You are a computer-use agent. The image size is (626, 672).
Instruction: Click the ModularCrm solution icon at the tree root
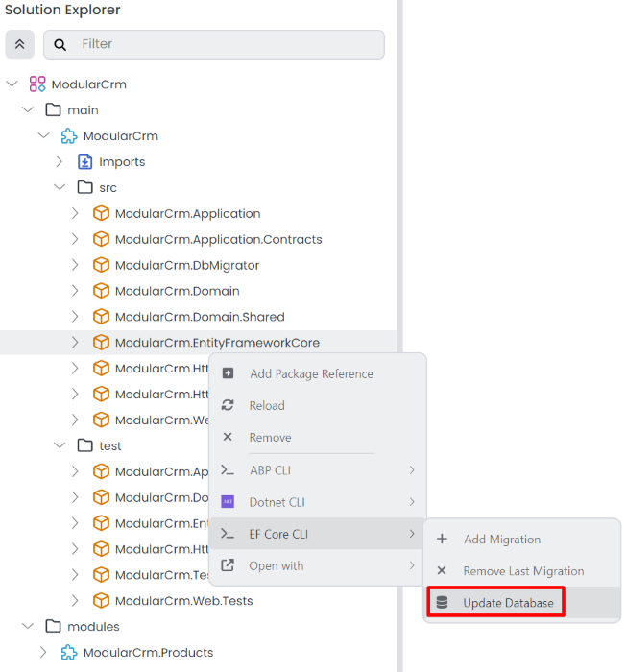(x=37, y=84)
